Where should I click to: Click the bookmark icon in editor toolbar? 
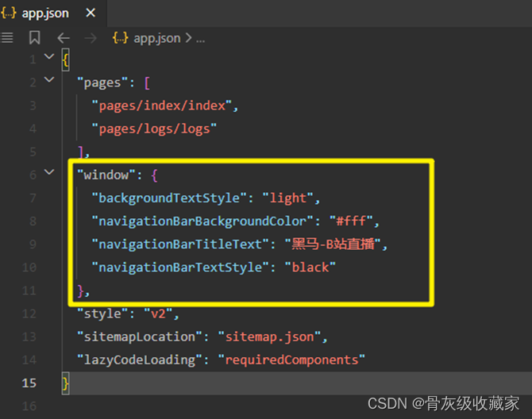coord(35,37)
